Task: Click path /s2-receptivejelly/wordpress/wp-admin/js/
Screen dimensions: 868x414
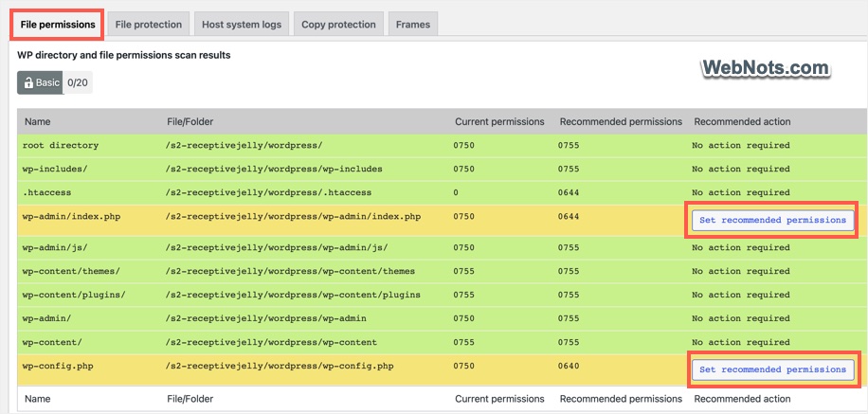Action: coord(277,247)
